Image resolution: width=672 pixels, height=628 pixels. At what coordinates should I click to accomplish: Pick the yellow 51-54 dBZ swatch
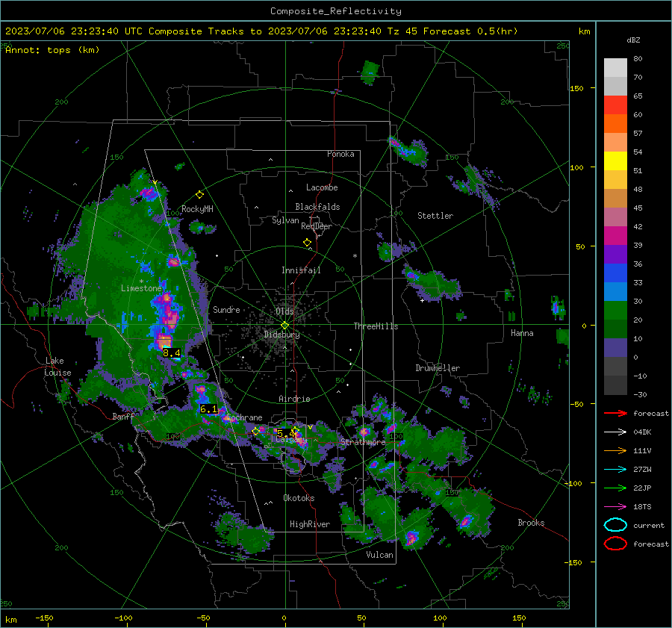615,161
